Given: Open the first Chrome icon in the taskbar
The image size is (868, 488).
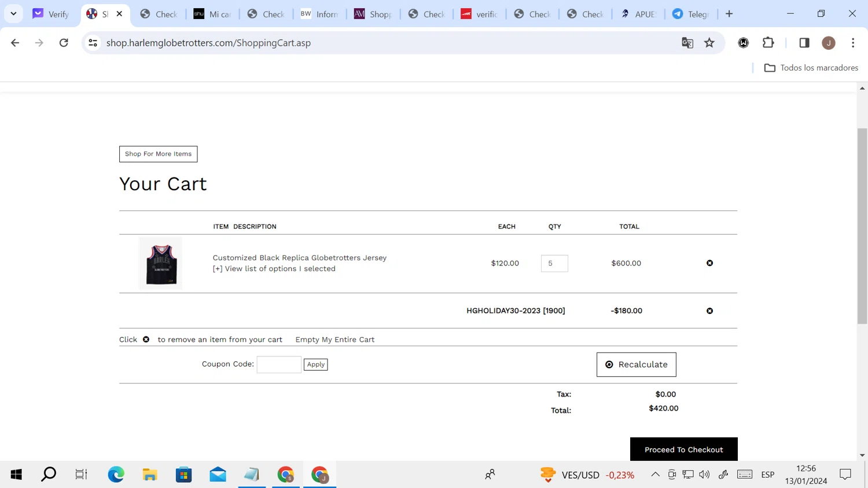Looking at the screenshot, I should 286,475.
